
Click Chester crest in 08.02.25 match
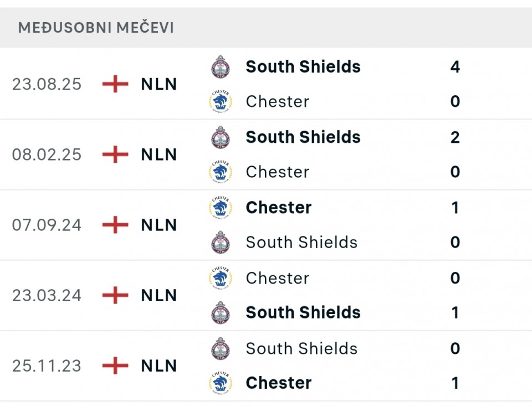221,172
